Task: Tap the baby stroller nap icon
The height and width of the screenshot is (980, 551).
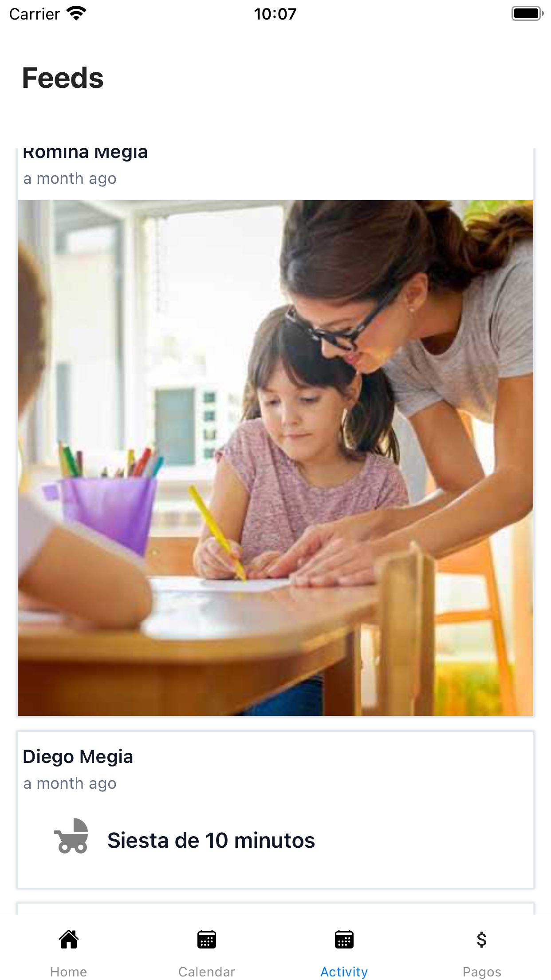Action: (x=71, y=836)
